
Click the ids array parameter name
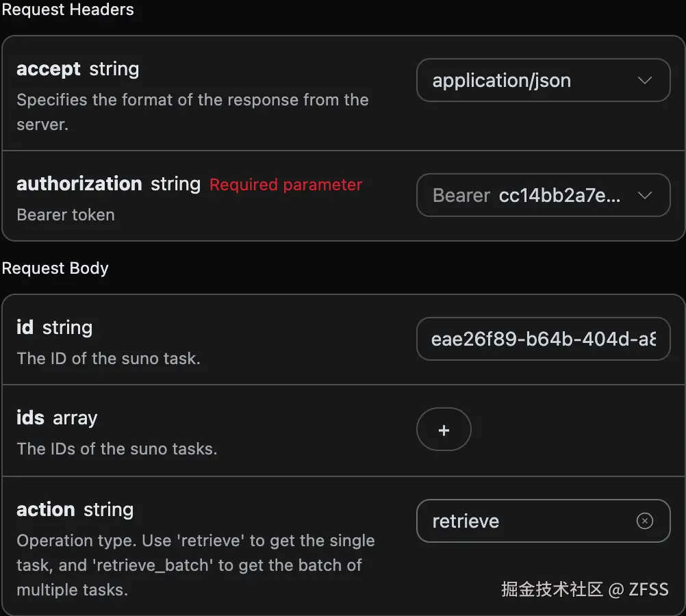(x=30, y=418)
